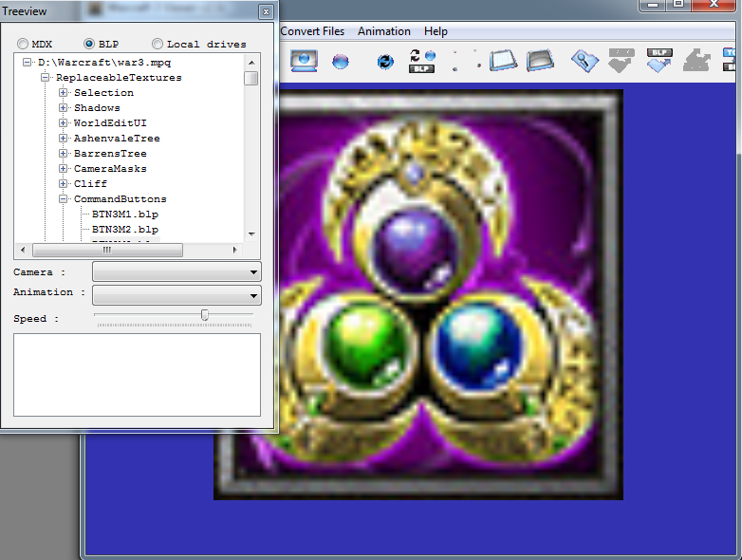
Task: Click the purple sphere toolbar icon
Action: pyautogui.click(x=341, y=62)
